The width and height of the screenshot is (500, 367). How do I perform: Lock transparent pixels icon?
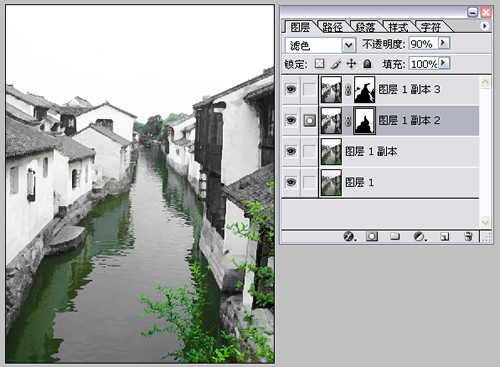tap(319, 64)
